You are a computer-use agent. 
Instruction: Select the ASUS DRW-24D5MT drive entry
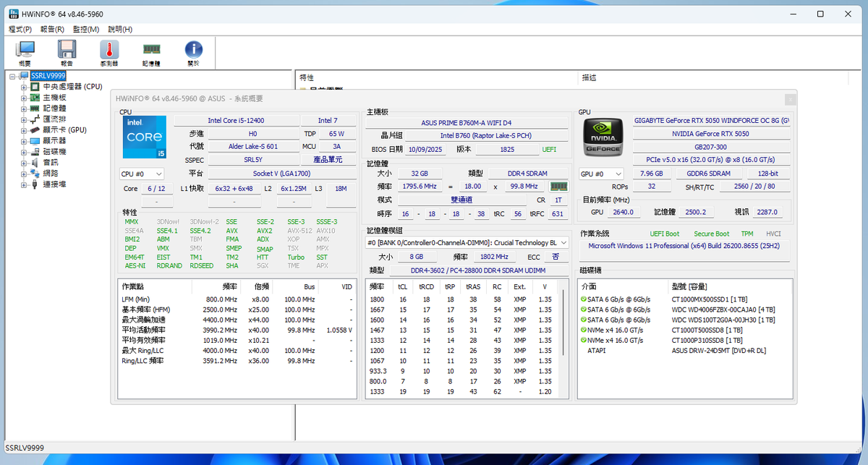click(x=685, y=351)
